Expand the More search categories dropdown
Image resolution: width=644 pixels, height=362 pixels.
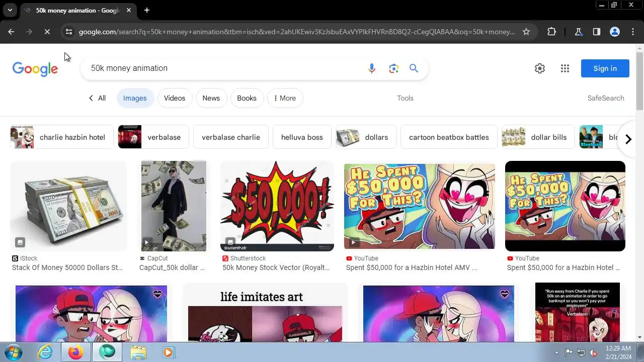point(285,98)
